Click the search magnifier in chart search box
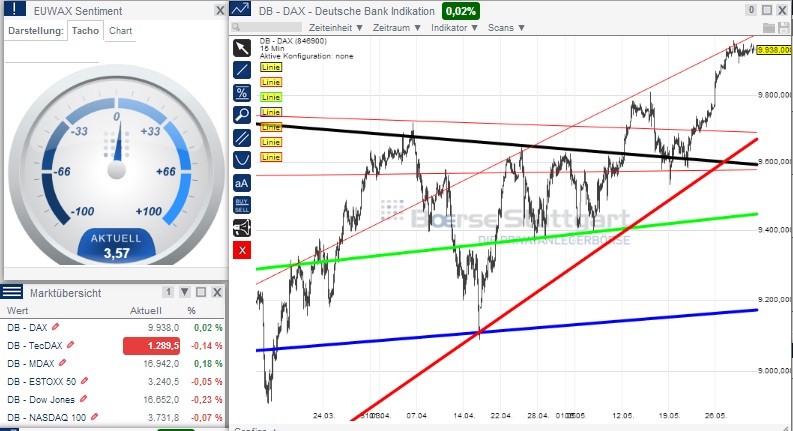Image resolution: width=793 pixels, height=431 pixels. 236,27
